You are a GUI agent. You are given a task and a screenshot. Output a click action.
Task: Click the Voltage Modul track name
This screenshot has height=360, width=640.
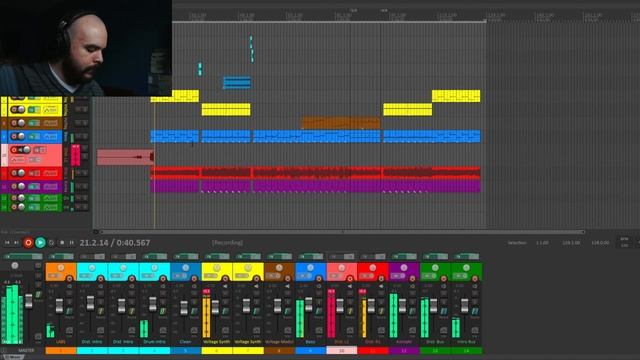(x=279, y=342)
